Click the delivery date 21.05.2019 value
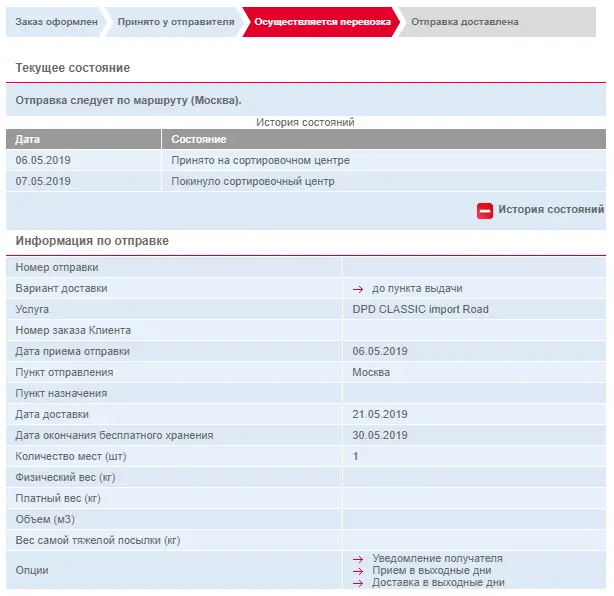Viewport: 614px width, 596px height. pyautogui.click(x=379, y=414)
